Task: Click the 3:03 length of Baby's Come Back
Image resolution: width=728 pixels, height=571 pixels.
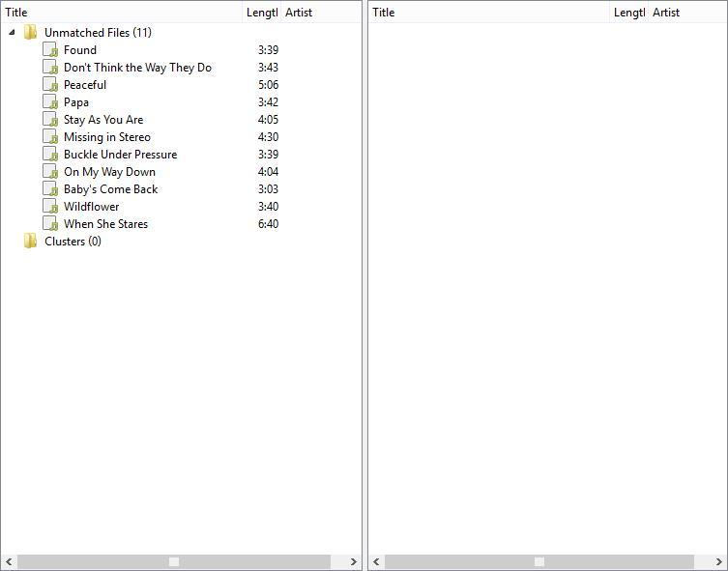Action: pyautogui.click(x=269, y=188)
